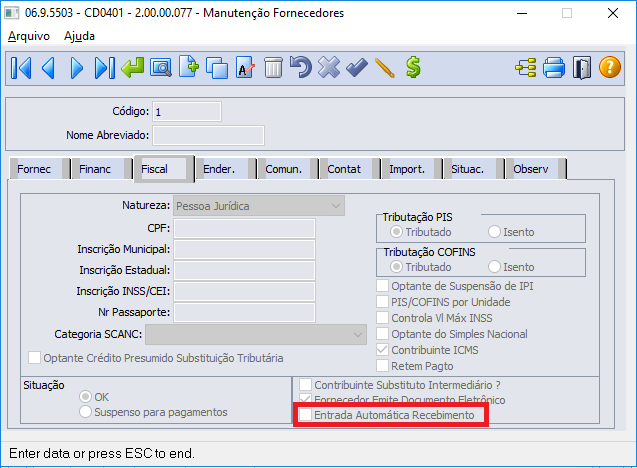637x468 pixels.
Task: Select Tributado under Tributação COFINS
Action: 396,267
